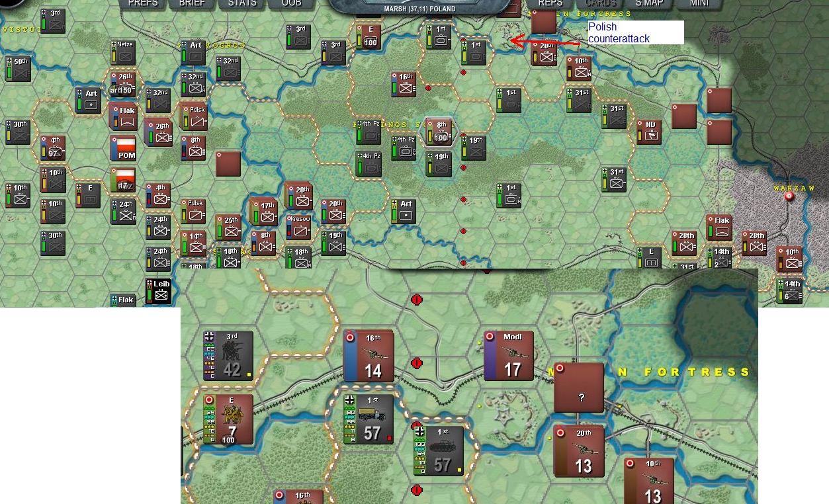This screenshot has width=829, height=504.
Task: Select the E cavalry counter showing 7
Action: [228, 419]
